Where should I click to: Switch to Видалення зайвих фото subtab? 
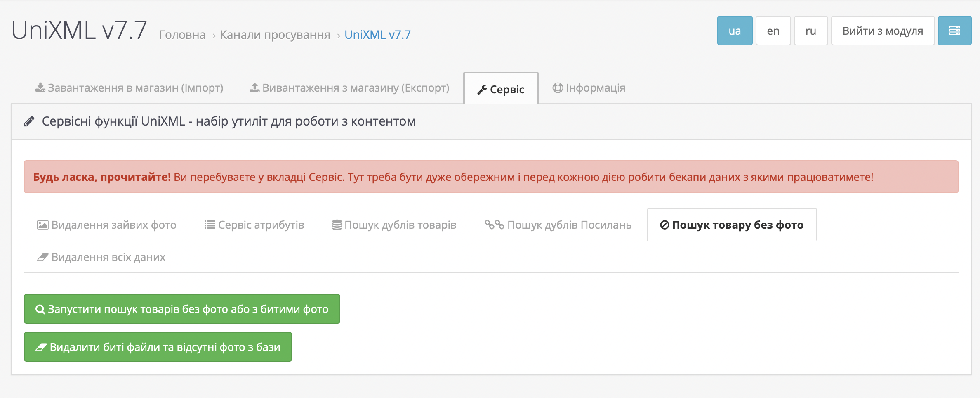click(x=107, y=225)
